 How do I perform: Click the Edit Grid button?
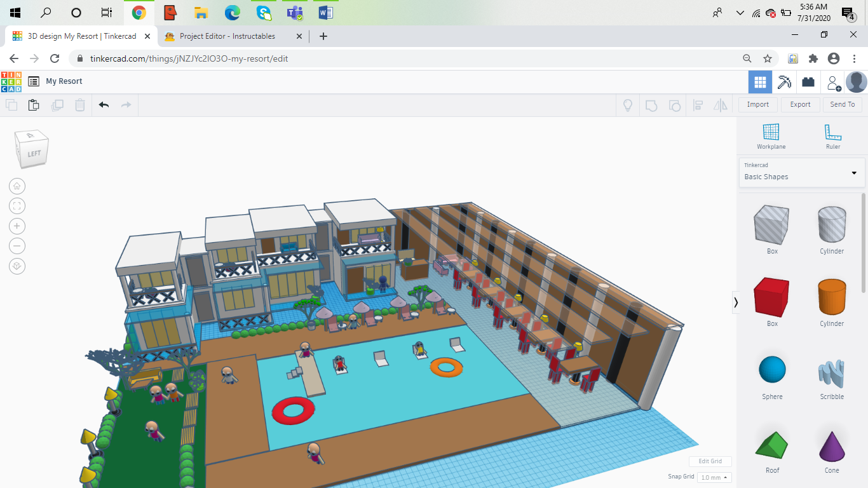710,461
